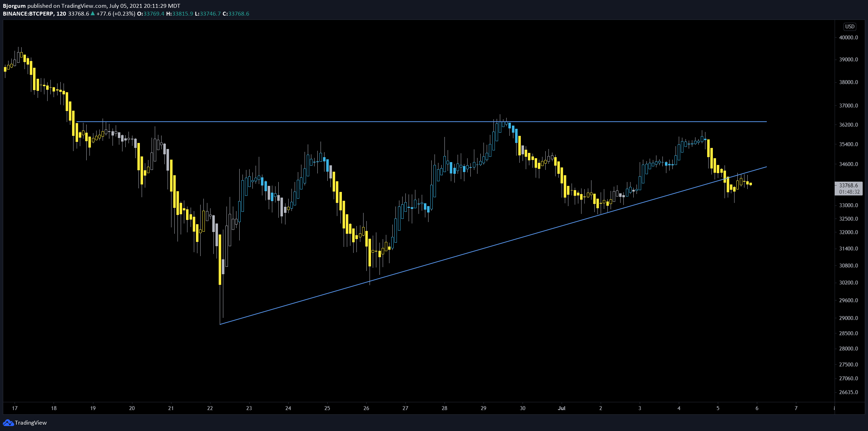
Task: Click date 21 on the time axis
Action: click(171, 408)
